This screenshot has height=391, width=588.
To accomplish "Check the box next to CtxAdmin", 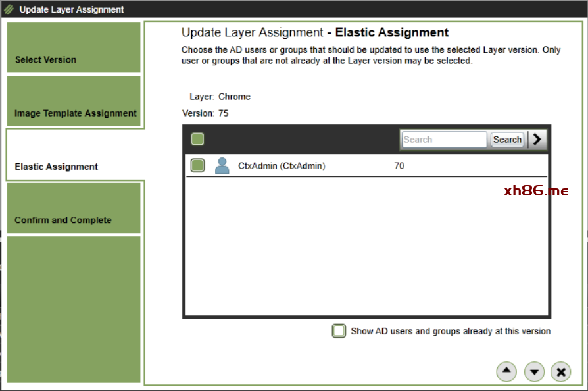I will click(197, 166).
